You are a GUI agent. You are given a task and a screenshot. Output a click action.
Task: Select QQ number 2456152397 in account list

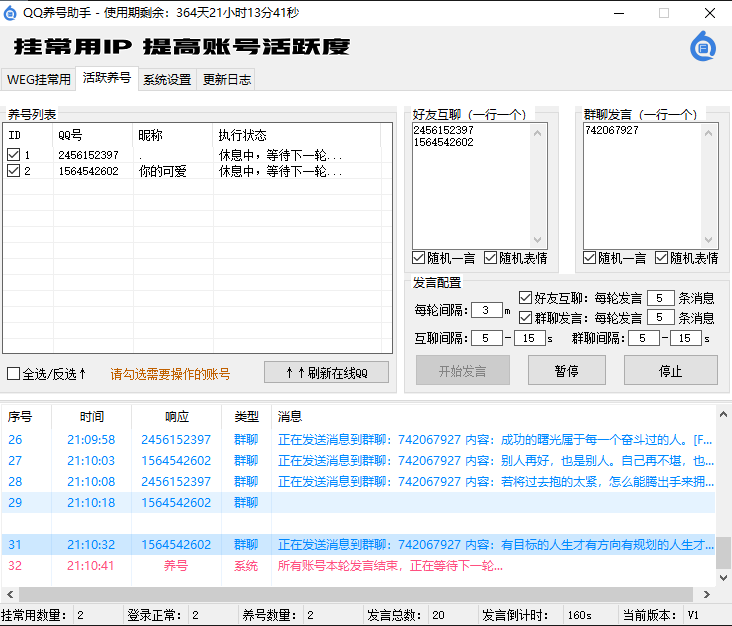click(88, 155)
